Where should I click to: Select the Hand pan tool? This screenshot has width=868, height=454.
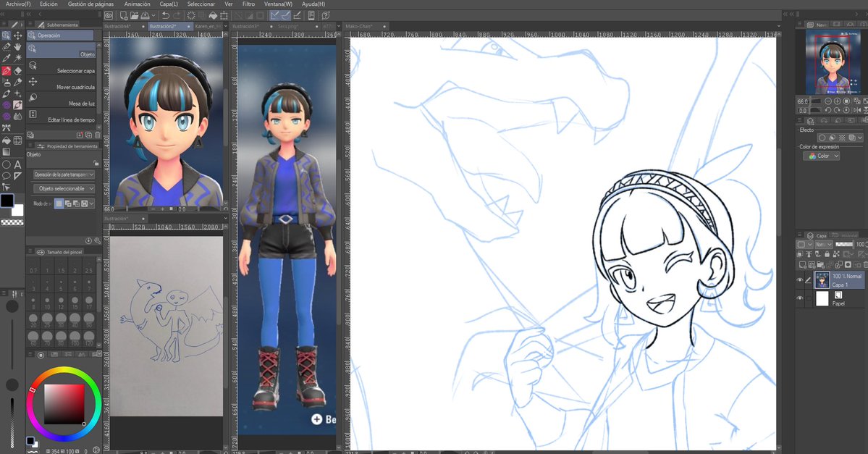18,46
